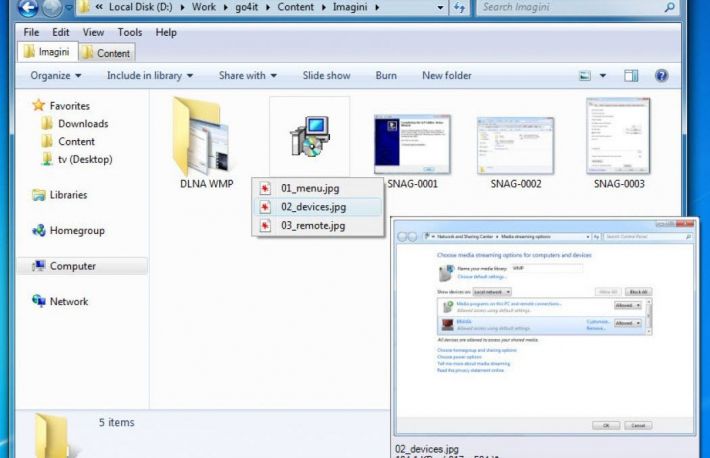Open Downloads in Favorites

tap(82, 124)
